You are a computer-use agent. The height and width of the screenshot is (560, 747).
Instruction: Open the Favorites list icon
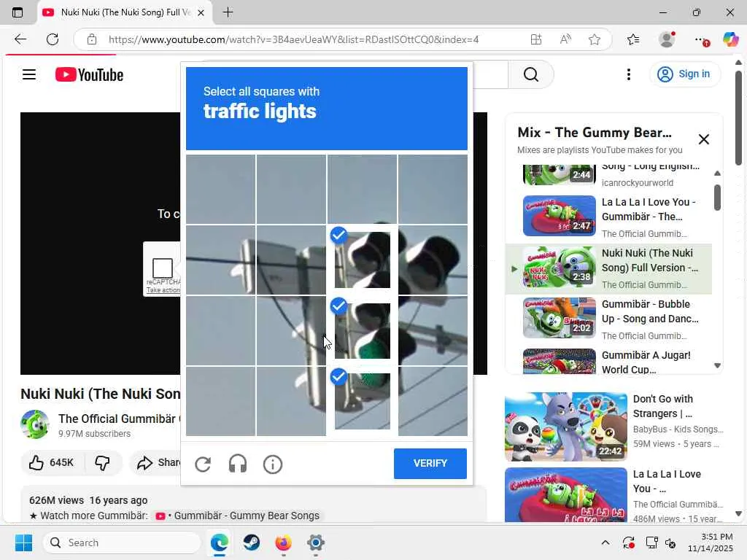coord(633,39)
